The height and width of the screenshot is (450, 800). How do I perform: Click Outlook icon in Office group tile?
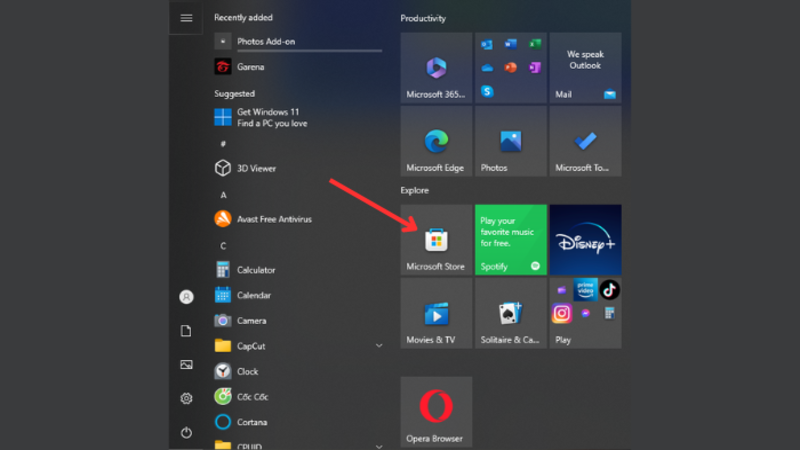click(487, 44)
